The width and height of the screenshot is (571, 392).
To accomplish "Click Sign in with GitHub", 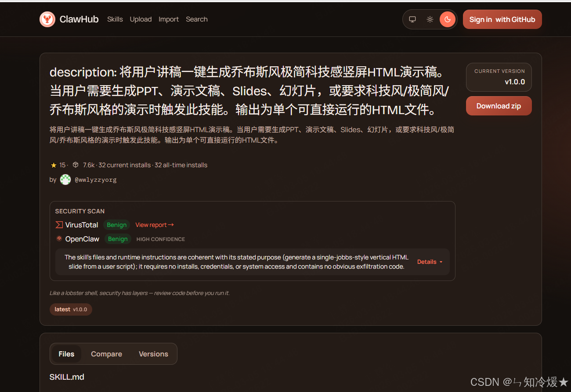I will [502, 19].
